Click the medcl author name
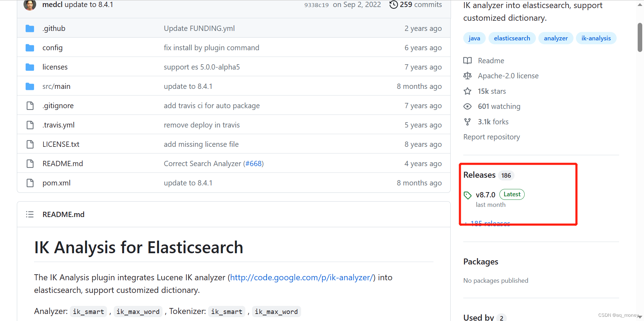 (x=52, y=5)
